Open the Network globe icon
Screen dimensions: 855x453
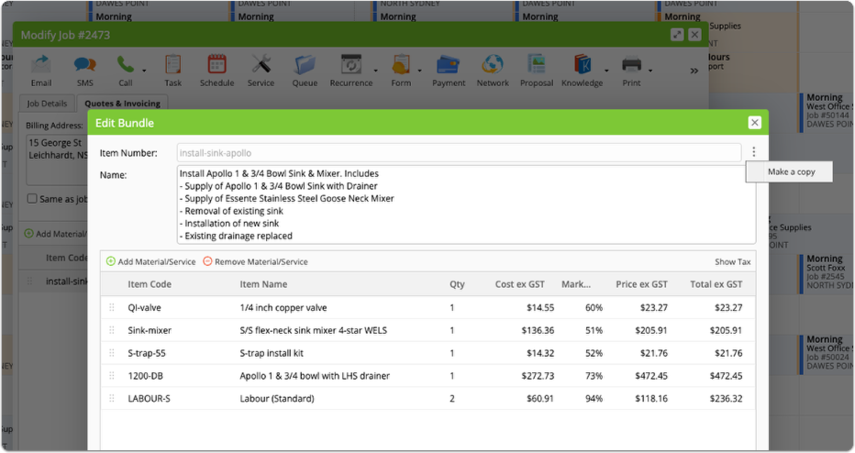click(x=492, y=65)
